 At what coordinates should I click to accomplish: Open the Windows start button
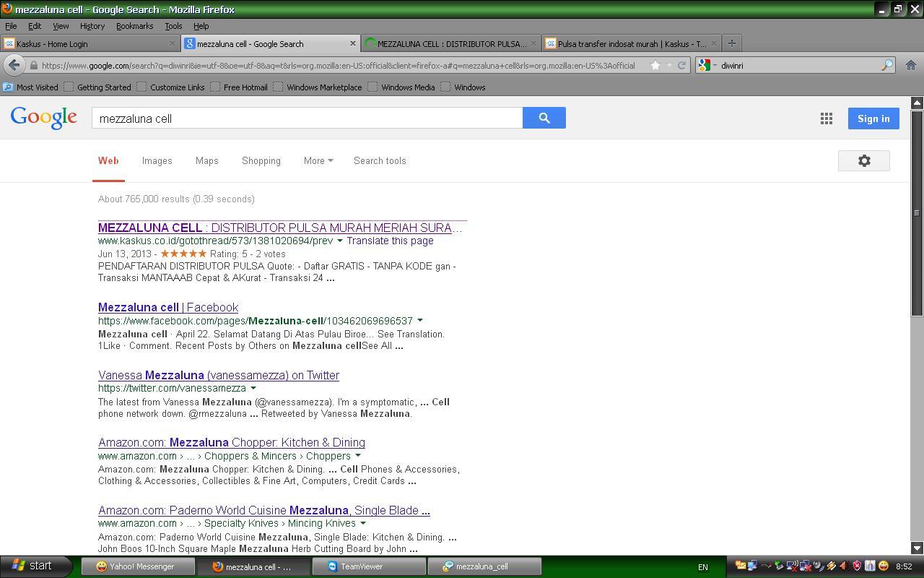click(35, 566)
